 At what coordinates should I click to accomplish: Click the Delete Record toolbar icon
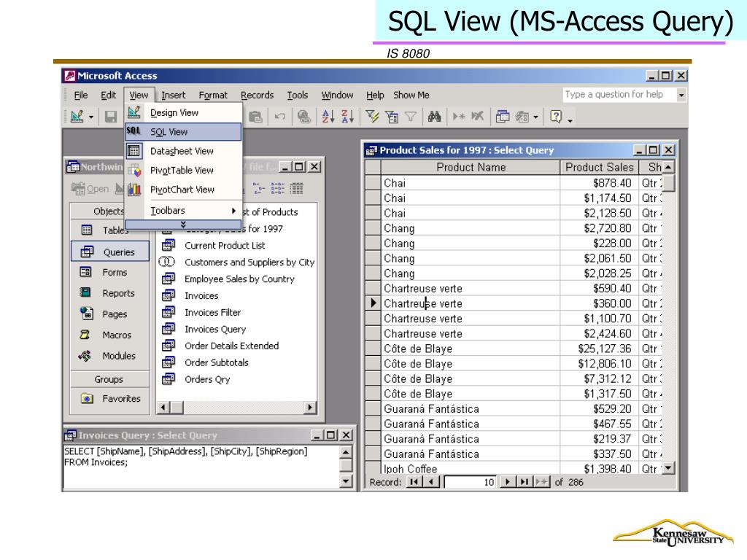tap(477, 117)
